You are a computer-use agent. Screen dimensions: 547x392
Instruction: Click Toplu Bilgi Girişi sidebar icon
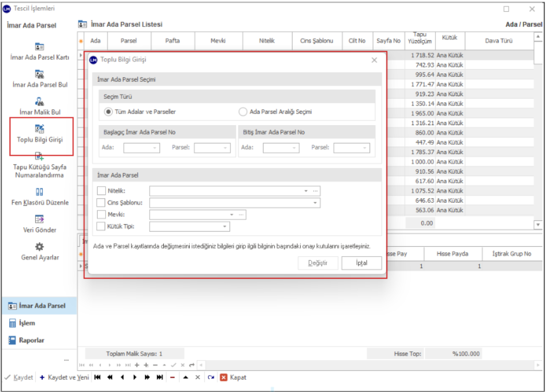tap(39, 129)
